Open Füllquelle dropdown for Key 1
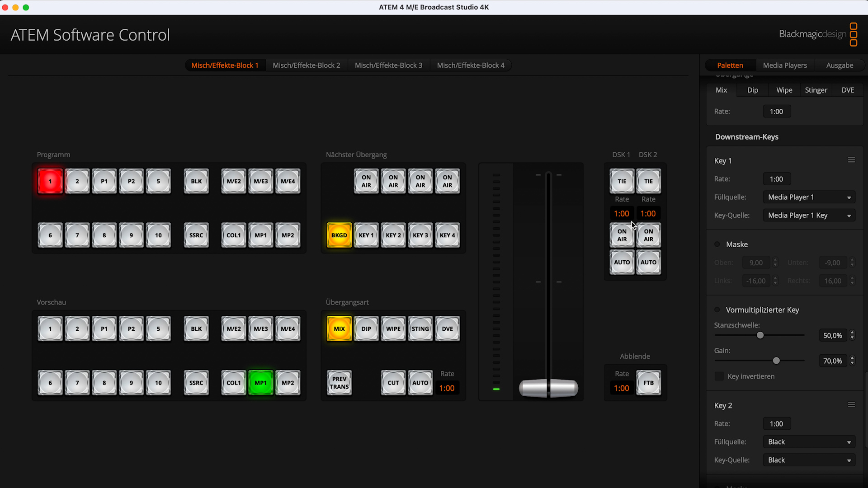This screenshot has width=868, height=488. tap(809, 197)
